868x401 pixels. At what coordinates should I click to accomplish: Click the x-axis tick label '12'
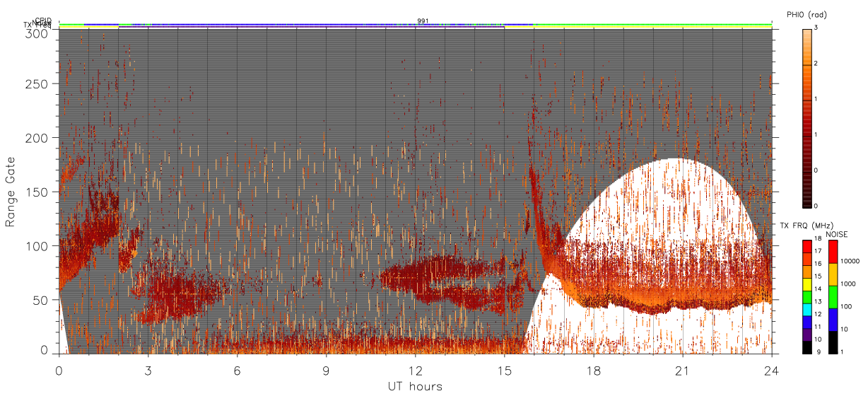pos(415,370)
